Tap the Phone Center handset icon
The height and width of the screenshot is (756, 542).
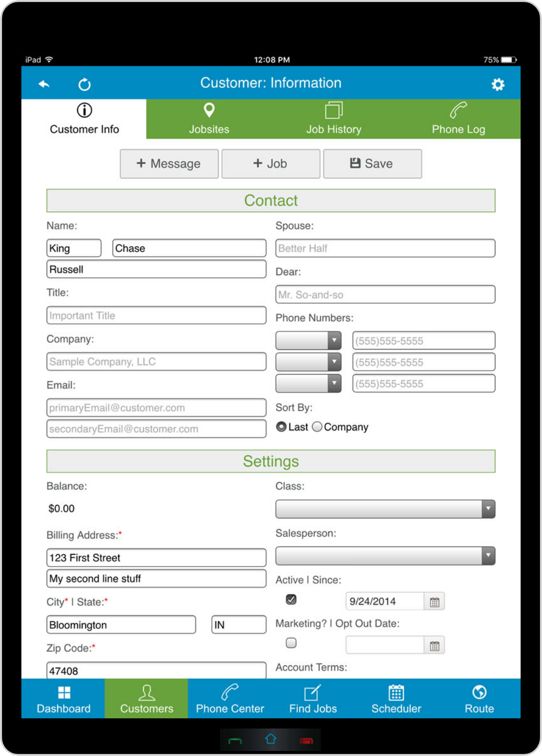tap(230, 692)
